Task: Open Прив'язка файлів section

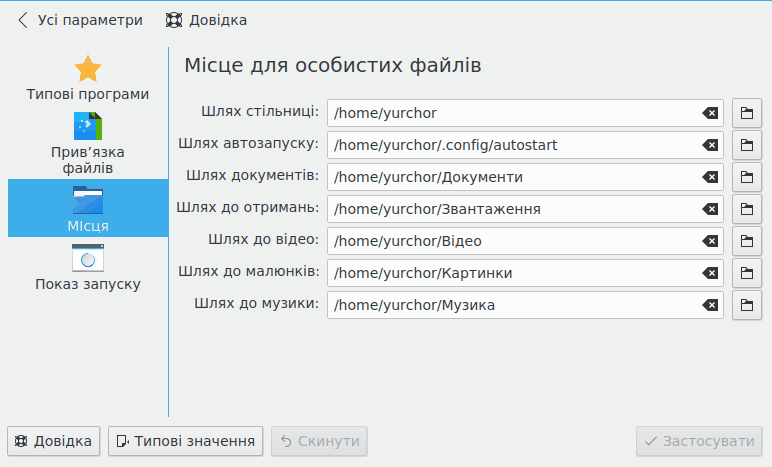Action: coord(88,143)
